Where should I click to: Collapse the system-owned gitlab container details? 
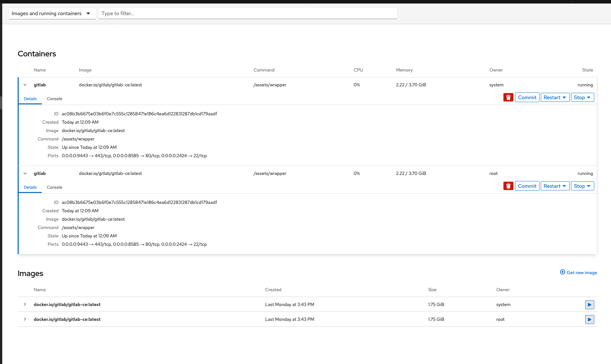pyautogui.click(x=25, y=85)
